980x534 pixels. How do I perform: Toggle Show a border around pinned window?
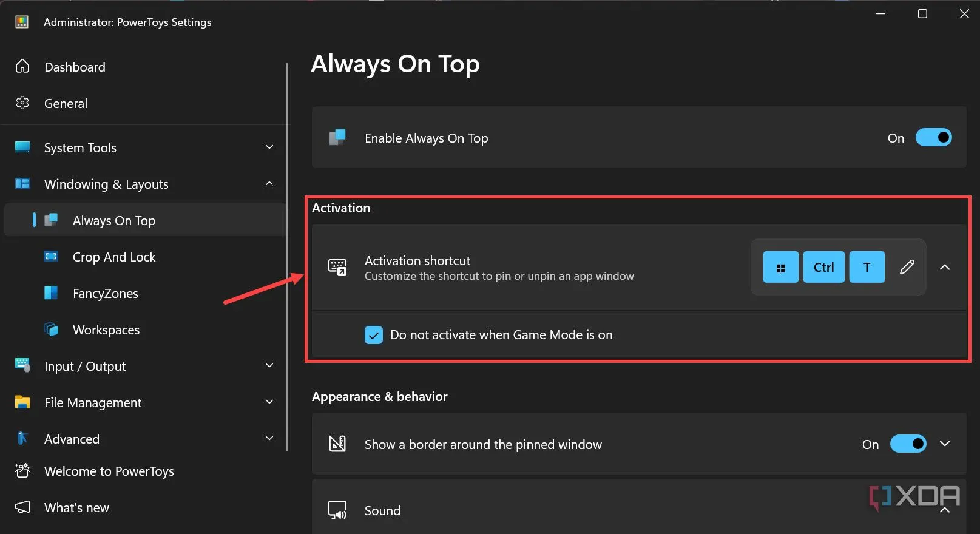908,444
